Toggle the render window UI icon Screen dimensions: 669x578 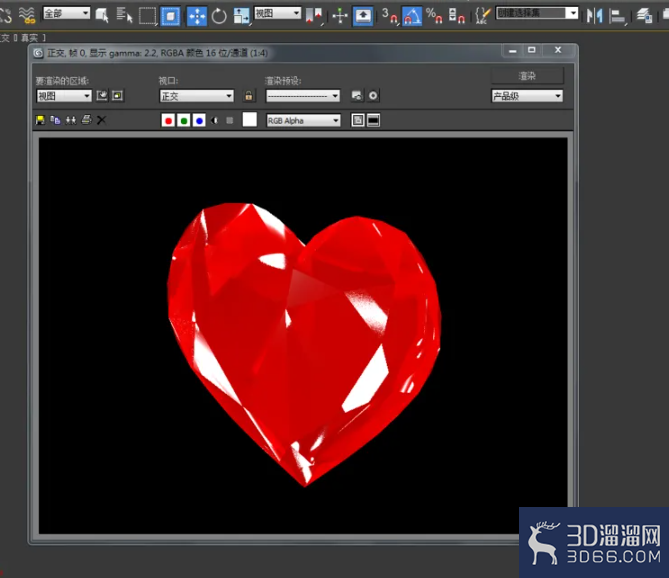(373, 121)
